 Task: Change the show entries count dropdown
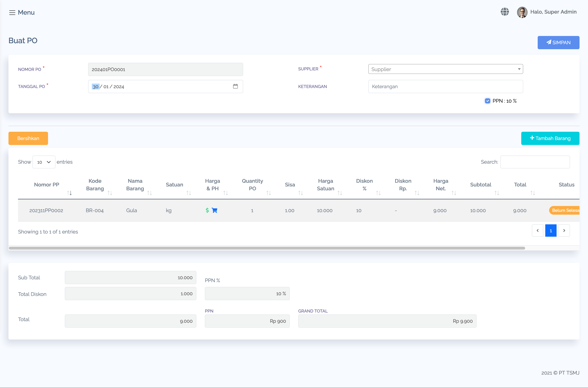[x=44, y=162]
